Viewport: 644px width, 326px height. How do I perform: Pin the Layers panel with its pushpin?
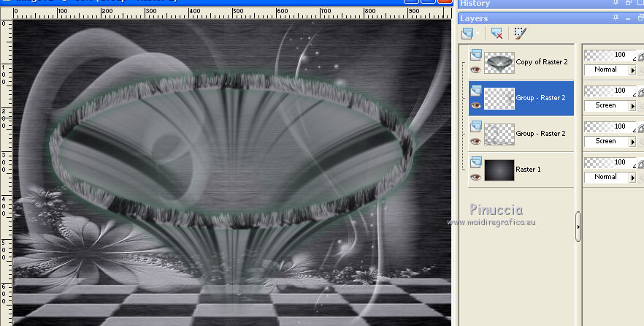(x=616, y=18)
